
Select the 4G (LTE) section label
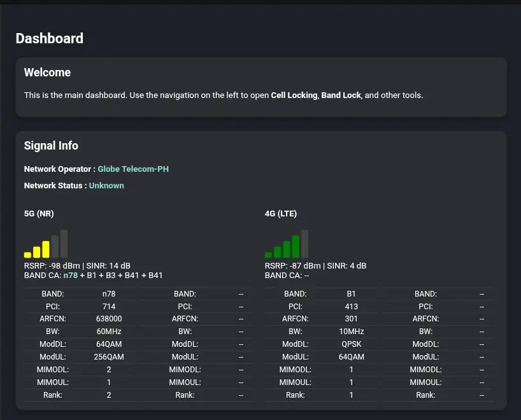[x=281, y=213]
